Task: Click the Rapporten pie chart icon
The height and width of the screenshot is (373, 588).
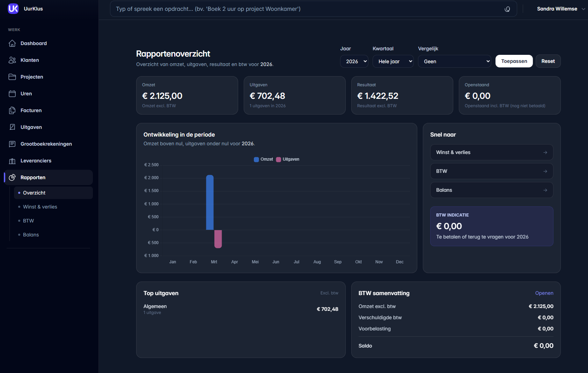Action: tap(13, 177)
